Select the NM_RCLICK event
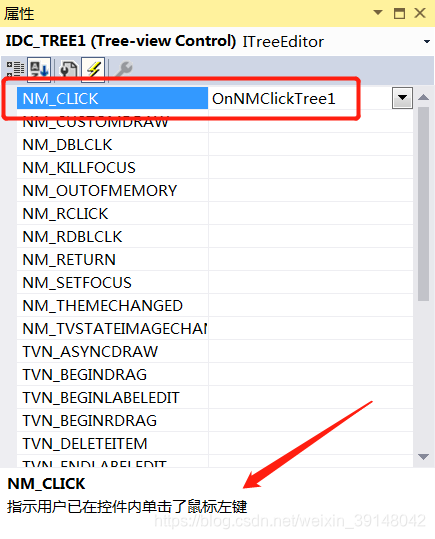Image resolution: width=435 pixels, height=539 pixels. pyautogui.click(x=112, y=214)
